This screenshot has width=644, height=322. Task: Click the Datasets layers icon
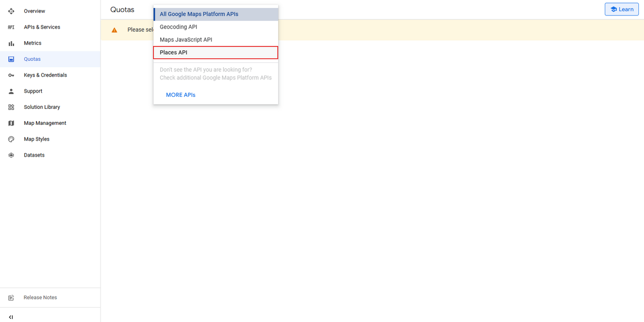[11, 155]
